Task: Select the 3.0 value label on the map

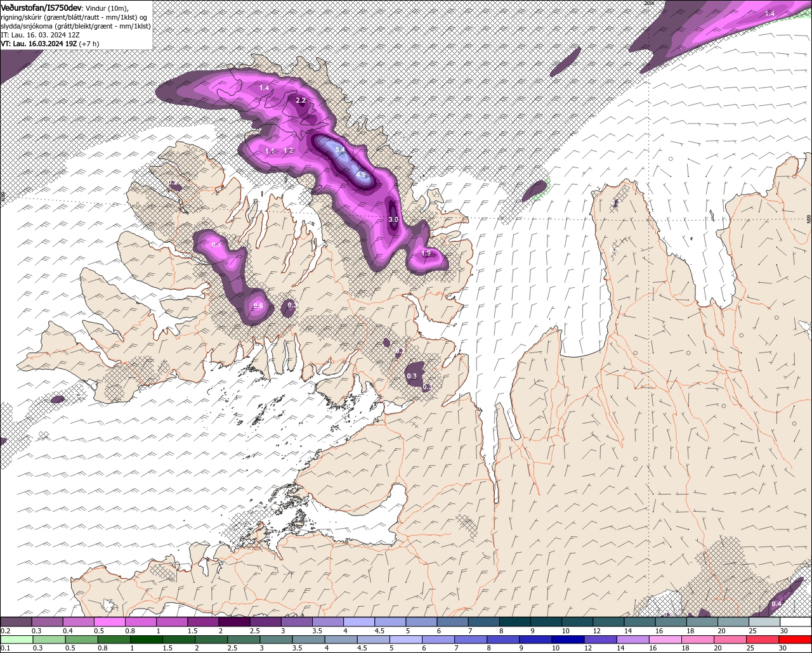Action: [393, 219]
